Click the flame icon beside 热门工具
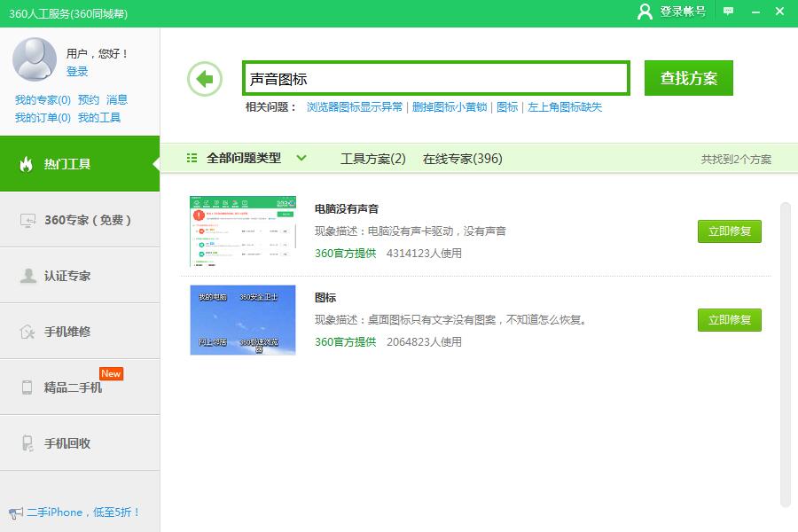 coord(26,164)
